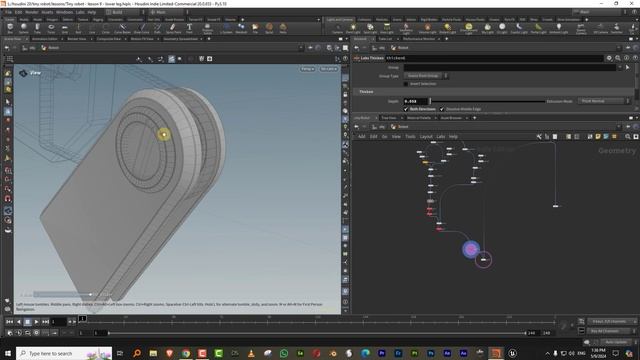640x360 pixels.
Task: Toggle real time playback button
Action: [x=10, y=333]
